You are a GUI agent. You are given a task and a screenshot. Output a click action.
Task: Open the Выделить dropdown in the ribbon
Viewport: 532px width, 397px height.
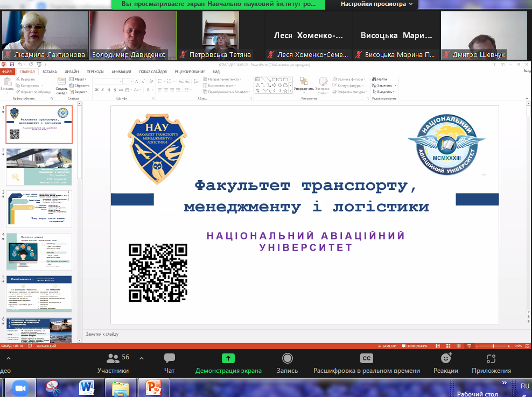pyautogui.click(x=384, y=92)
